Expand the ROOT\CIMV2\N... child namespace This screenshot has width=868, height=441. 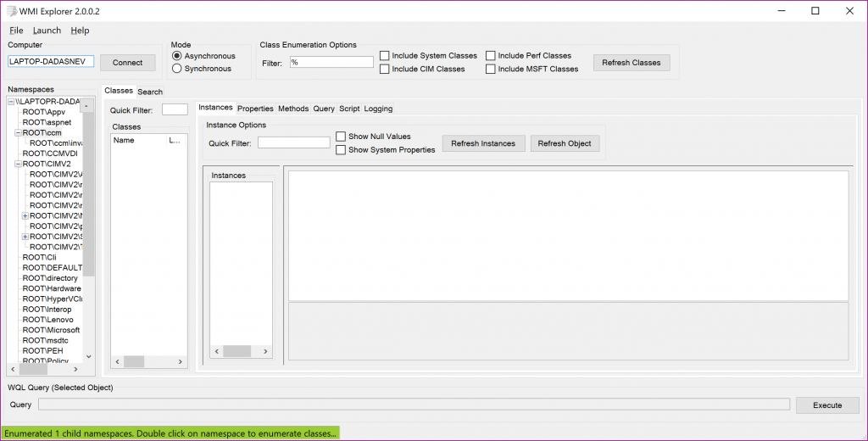25,216
